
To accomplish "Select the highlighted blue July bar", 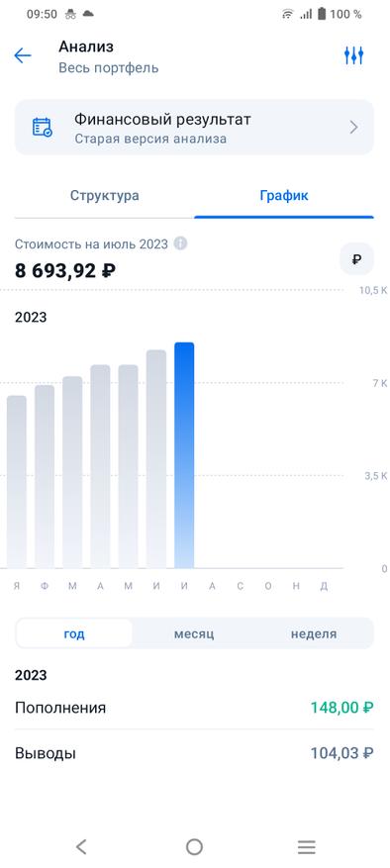I will (184, 455).
